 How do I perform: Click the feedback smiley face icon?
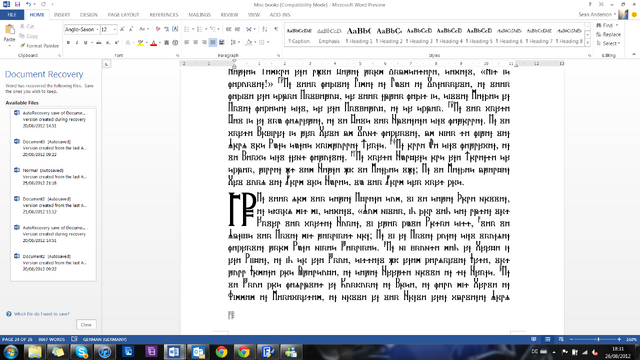(634, 14)
